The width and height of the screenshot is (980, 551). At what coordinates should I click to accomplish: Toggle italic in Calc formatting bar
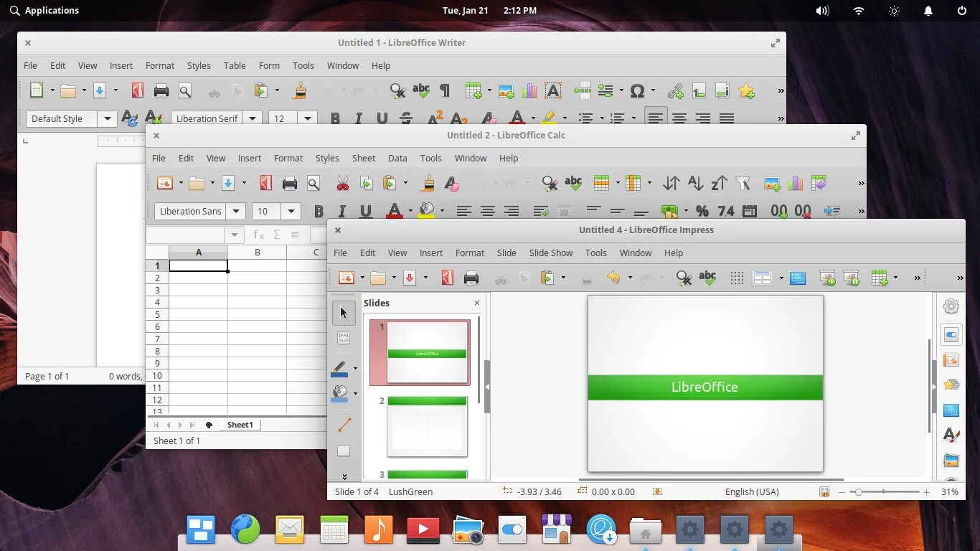pyautogui.click(x=342, y=211)
